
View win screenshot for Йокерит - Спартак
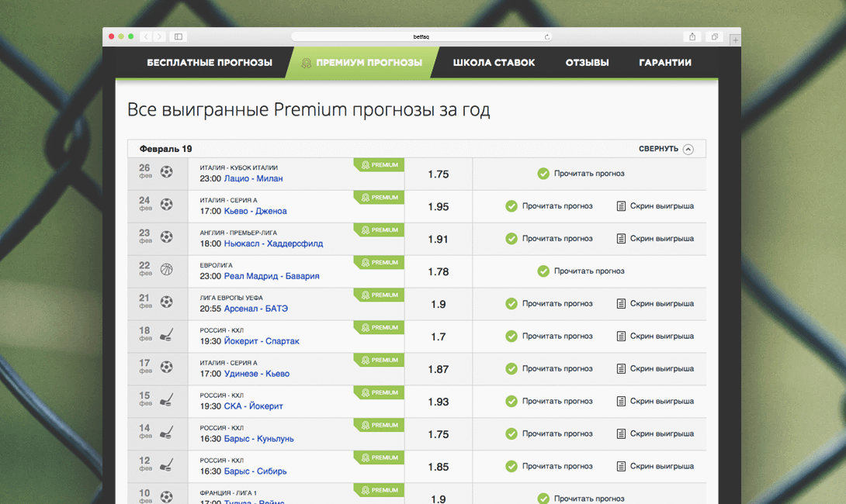click(x=655, y=336)
